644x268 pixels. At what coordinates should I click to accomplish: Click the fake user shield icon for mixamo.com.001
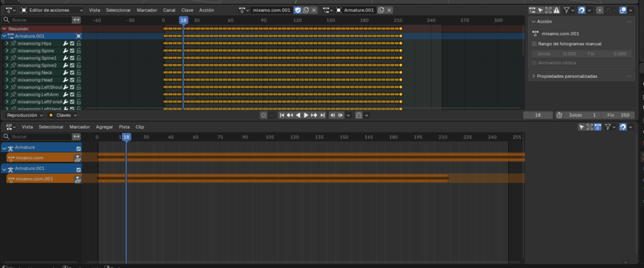point(297,10)
